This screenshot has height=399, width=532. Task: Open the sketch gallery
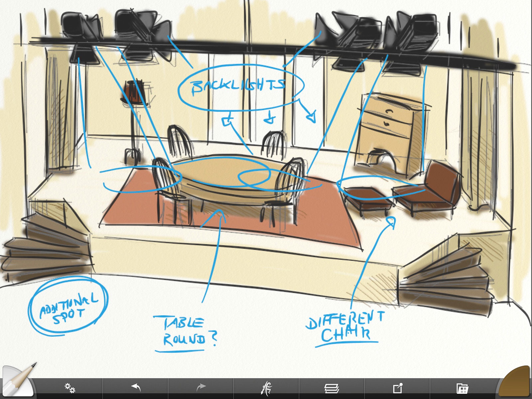tap(462, 388)
